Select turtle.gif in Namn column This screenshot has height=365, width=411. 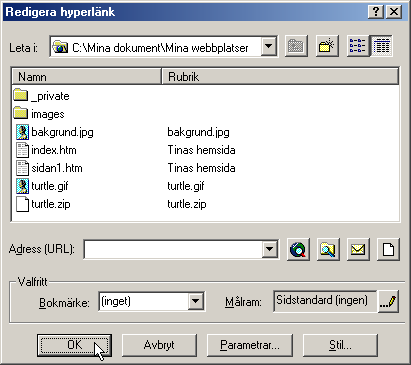pyautogui.click(x=50, y=186)
